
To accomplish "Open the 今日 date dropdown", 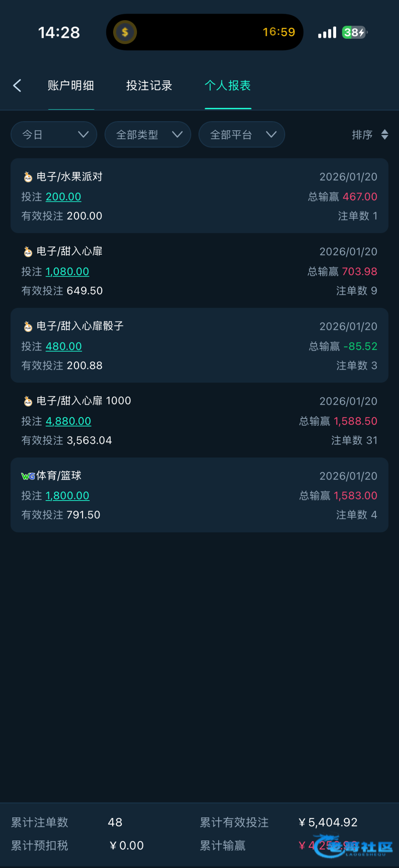I will [x=54, y=135].
